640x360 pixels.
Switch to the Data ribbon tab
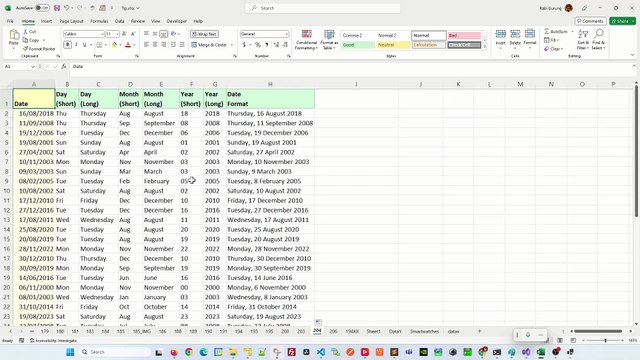coord(120,21)
